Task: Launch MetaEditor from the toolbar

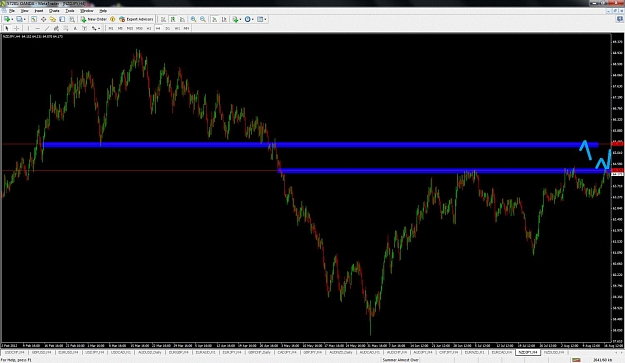Action: pyautogui.click(x=112, y=19)
